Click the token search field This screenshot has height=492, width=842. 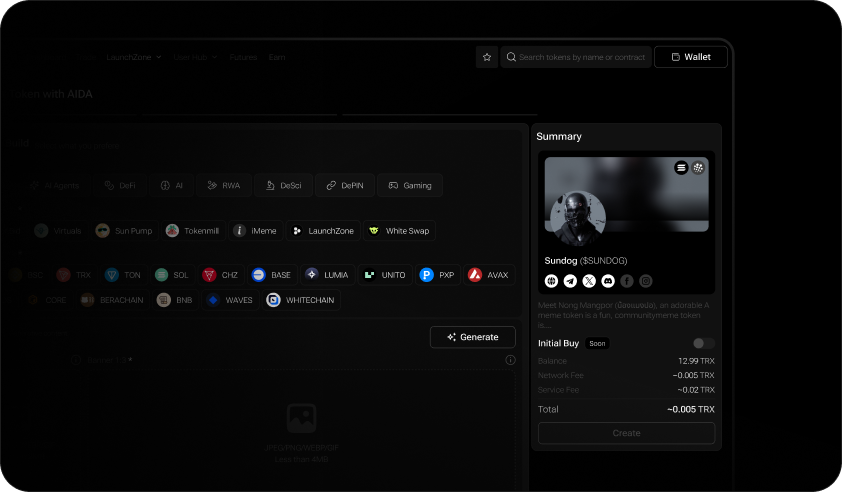pyautogui.click(x=577, y=57)
